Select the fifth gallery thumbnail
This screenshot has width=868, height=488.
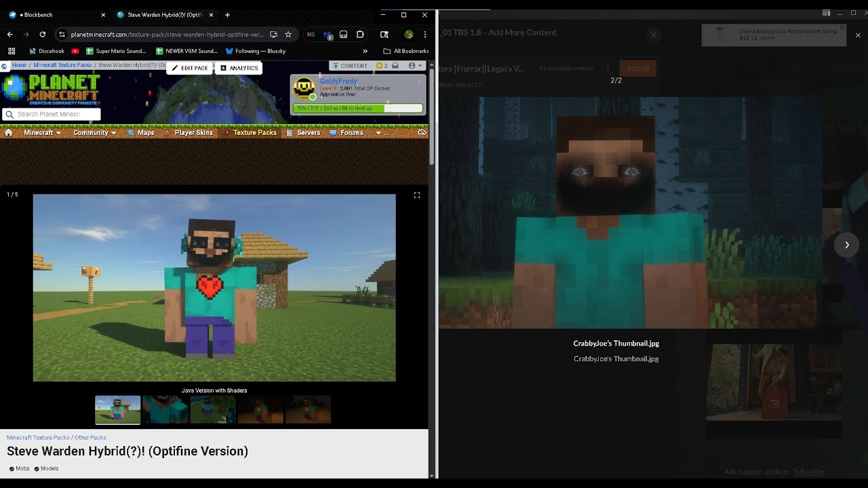[308, 410]
